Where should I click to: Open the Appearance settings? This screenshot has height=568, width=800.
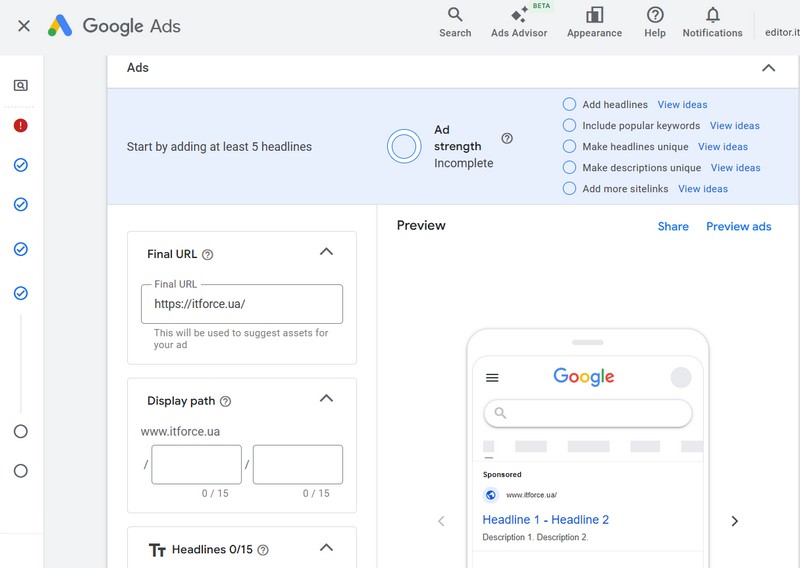594,22
